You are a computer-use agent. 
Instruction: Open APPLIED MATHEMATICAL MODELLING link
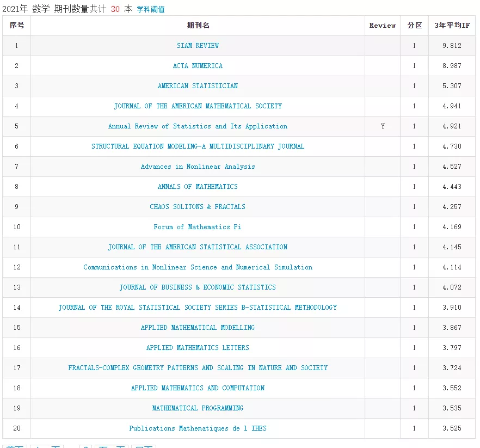(x=198, y=328)
